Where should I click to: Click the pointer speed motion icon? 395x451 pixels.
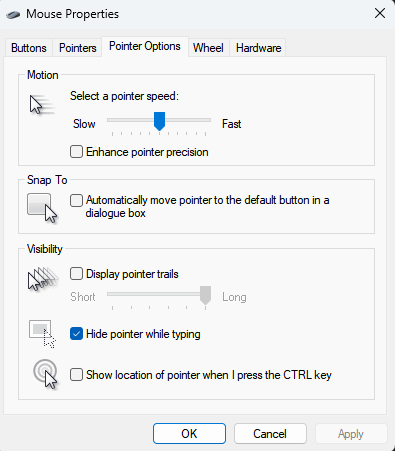42,104
